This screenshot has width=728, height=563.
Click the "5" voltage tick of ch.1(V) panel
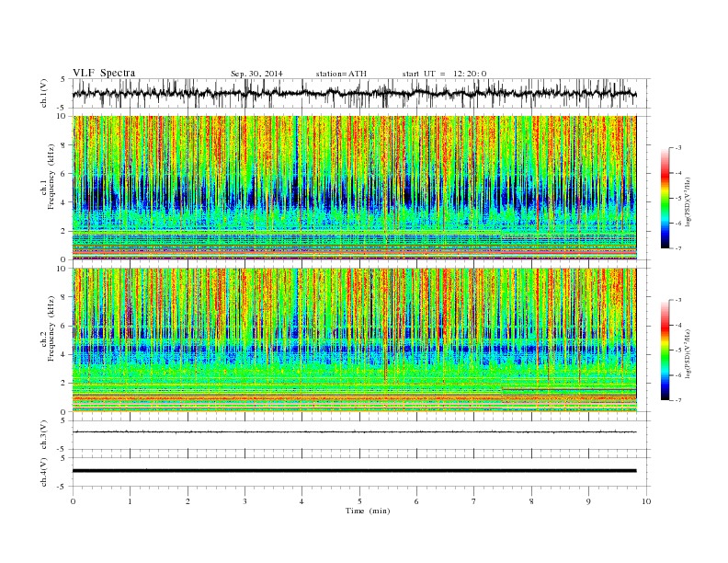[x=63, y=79]
